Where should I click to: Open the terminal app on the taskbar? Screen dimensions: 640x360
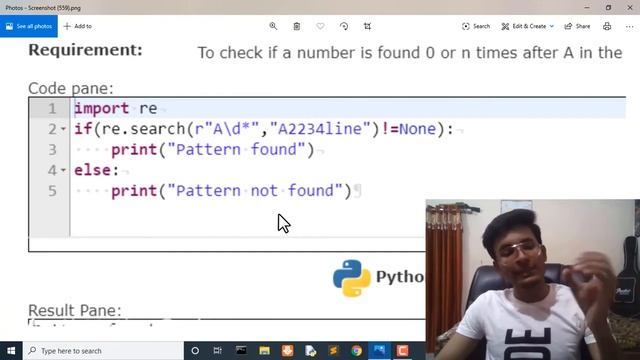(x=241, y=351)
